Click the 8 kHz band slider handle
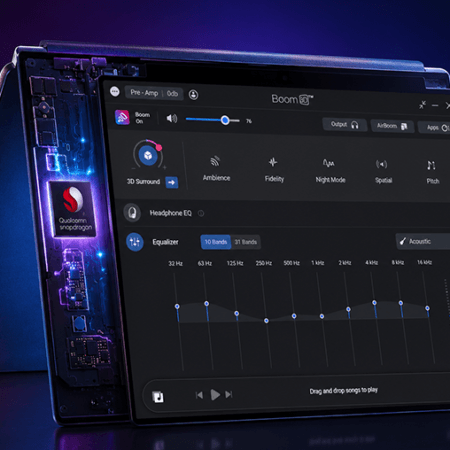This screenshot has width=450, height=450. click(401, 303)
